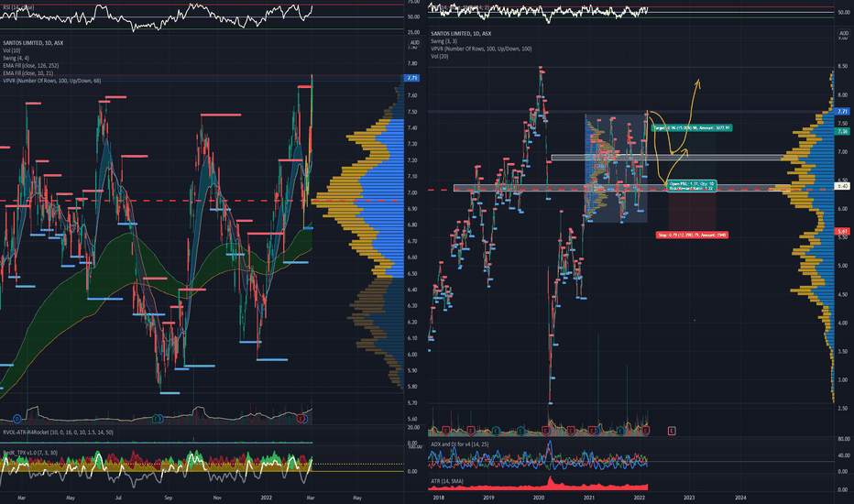Screen dimensions: 854x504
Task: Select the Vol (20) indicator legend
Action: click(440, 57)
